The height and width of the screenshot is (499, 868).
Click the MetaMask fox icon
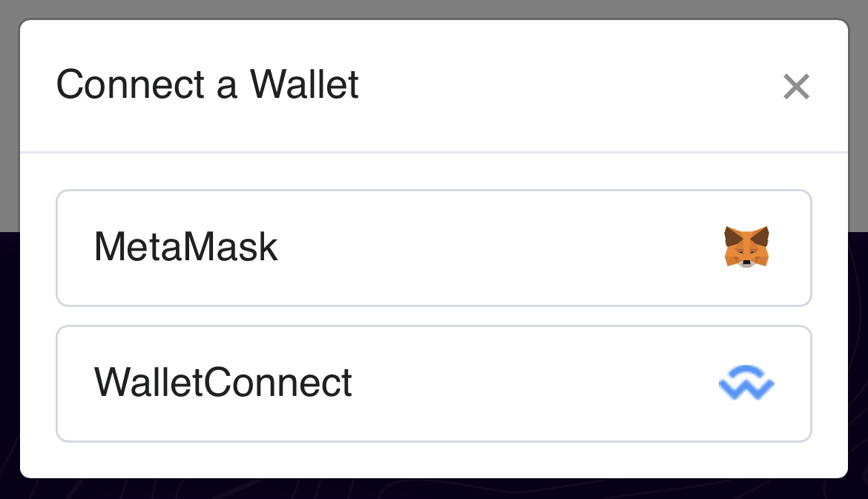click(x=746, y=247)
